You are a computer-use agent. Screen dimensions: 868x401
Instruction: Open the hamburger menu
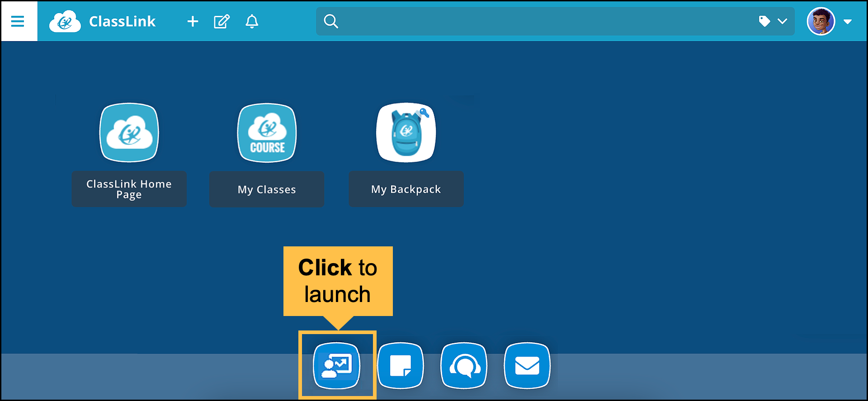click(18, 21)
